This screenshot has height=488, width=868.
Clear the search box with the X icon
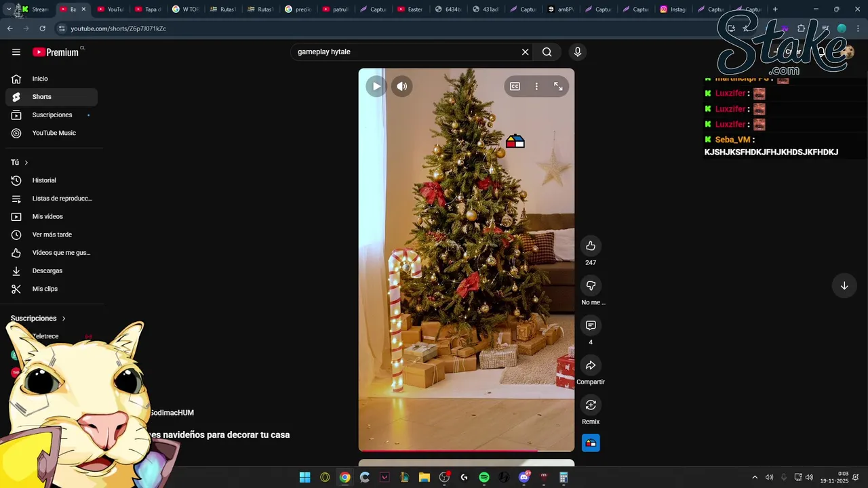coord(525,52)
